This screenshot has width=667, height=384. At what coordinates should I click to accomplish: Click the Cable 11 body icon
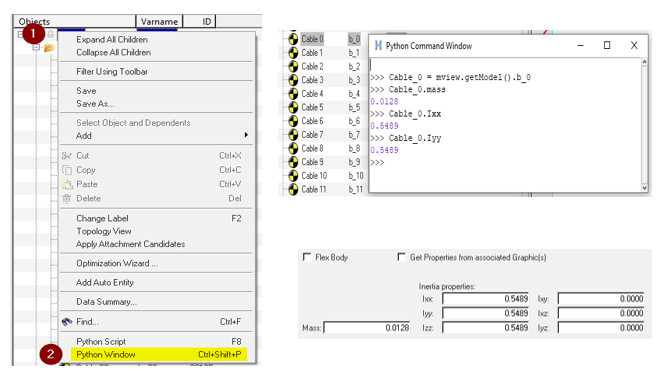pos(293,189)
